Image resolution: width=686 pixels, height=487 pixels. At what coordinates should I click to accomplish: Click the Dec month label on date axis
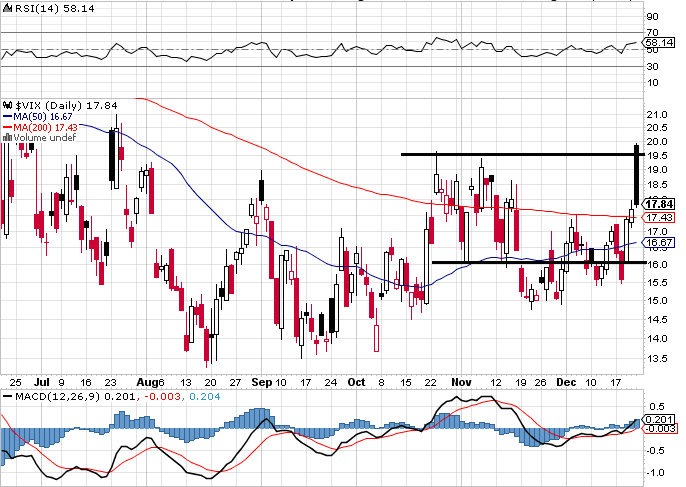pos(566,382)
